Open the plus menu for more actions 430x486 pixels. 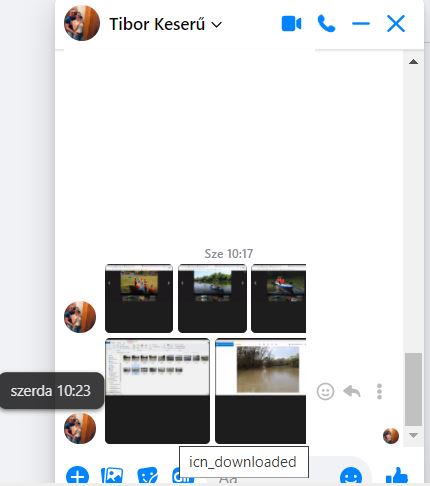click(77, 475)
